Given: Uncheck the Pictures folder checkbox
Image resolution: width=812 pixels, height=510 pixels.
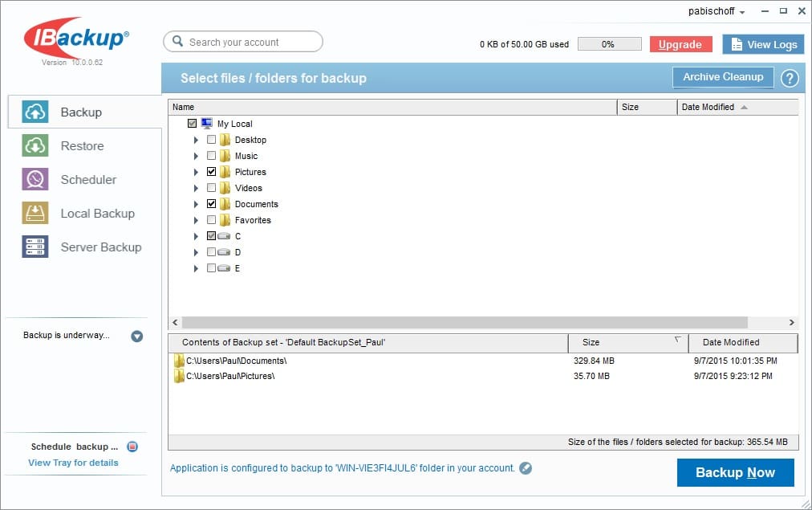Looking at the screenshot, I should pos(212,172).
